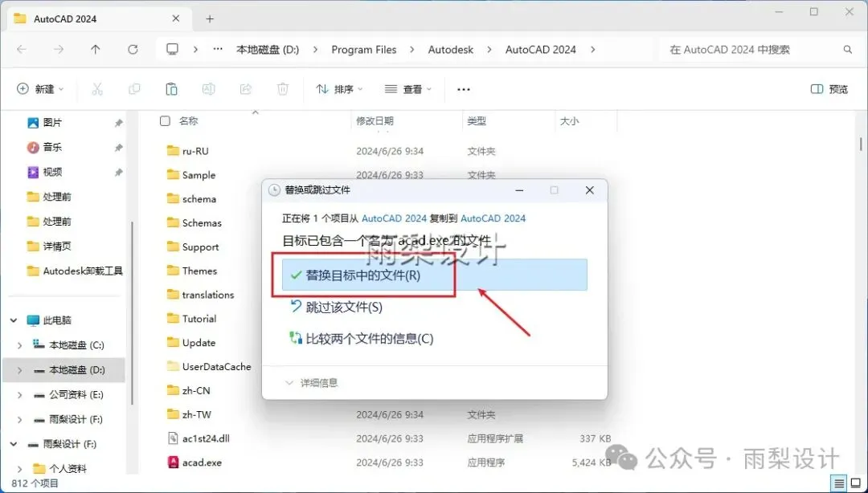Click the navigation pane scrollbar
The height and width of the screenshot is (493, 868).
(x=132, y=312)
